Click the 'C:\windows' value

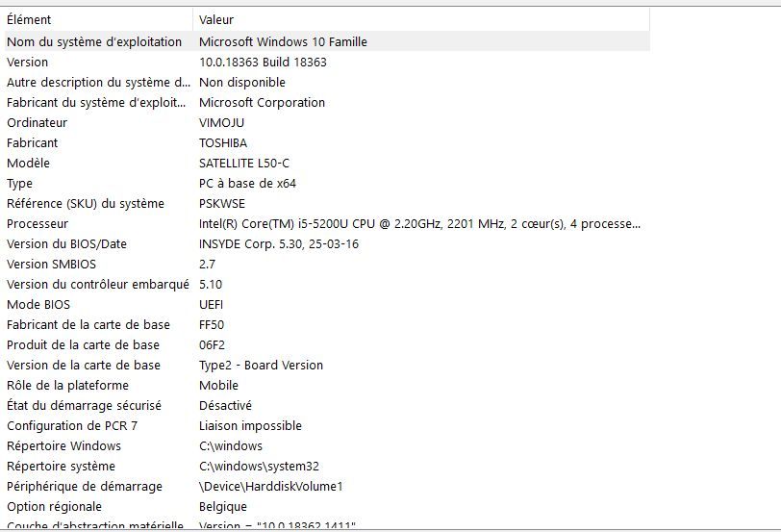(231, 445)
